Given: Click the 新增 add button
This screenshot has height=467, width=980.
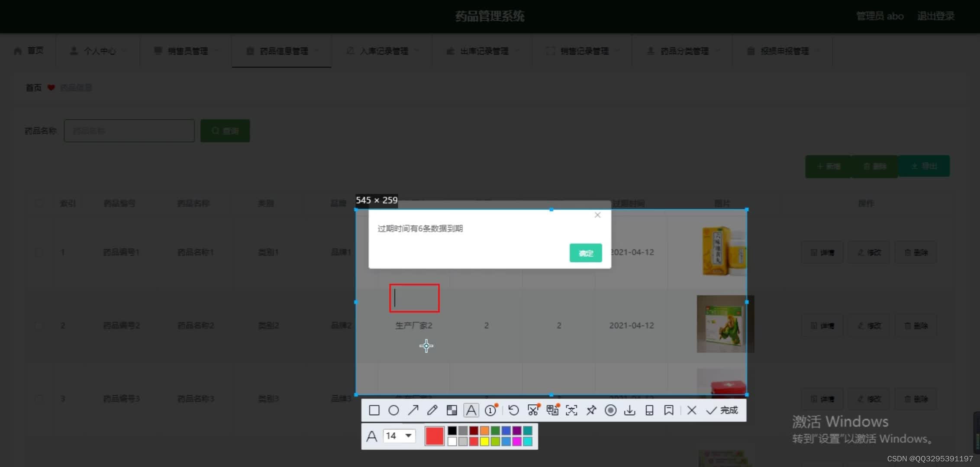Looking at the screenshot, I should point(828,166).
